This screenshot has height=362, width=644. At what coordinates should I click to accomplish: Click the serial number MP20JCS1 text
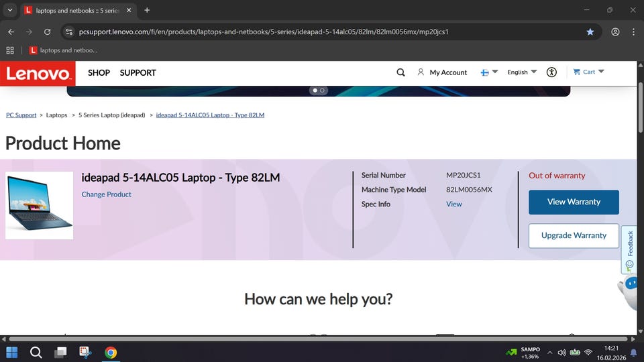click(x=464, y=175)
